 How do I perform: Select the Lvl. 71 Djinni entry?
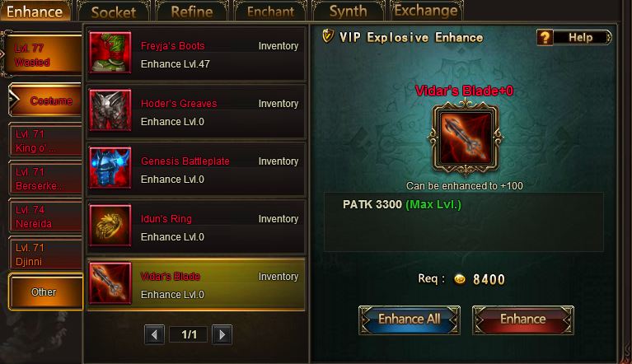[x=45, y=254]
